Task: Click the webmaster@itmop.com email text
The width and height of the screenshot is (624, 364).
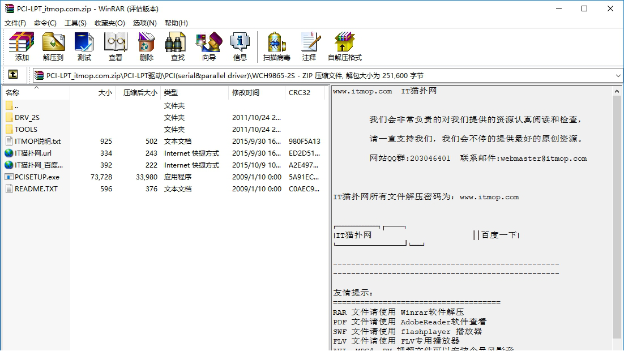Action: point(544,159)
